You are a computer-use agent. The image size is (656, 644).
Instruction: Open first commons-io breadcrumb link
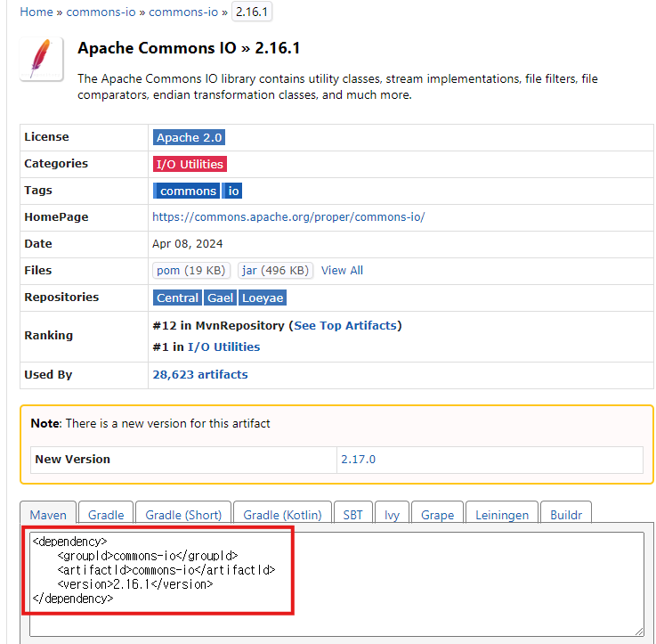(x=101, y=12)
